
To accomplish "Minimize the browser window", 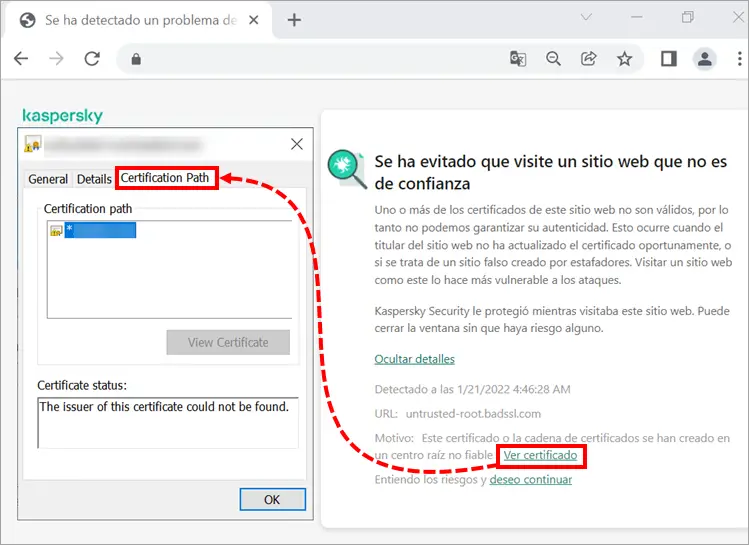I will 636,17.
